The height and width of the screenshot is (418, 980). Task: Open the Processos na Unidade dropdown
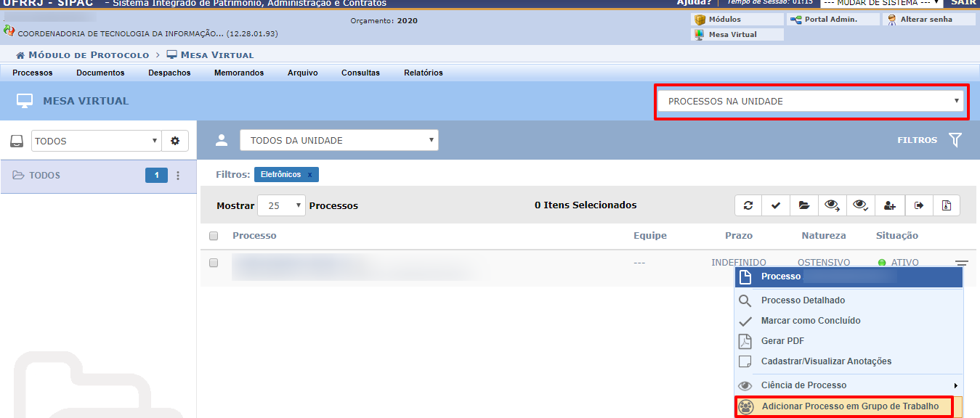click(x=810, y=102)
